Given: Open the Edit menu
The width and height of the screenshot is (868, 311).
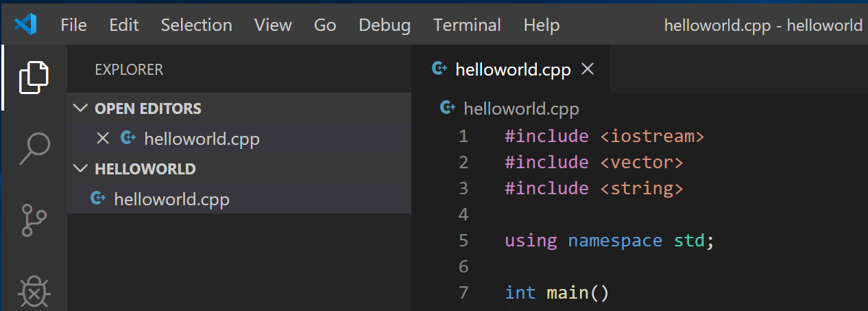Looking at the screenshot, I should (123, 25).
